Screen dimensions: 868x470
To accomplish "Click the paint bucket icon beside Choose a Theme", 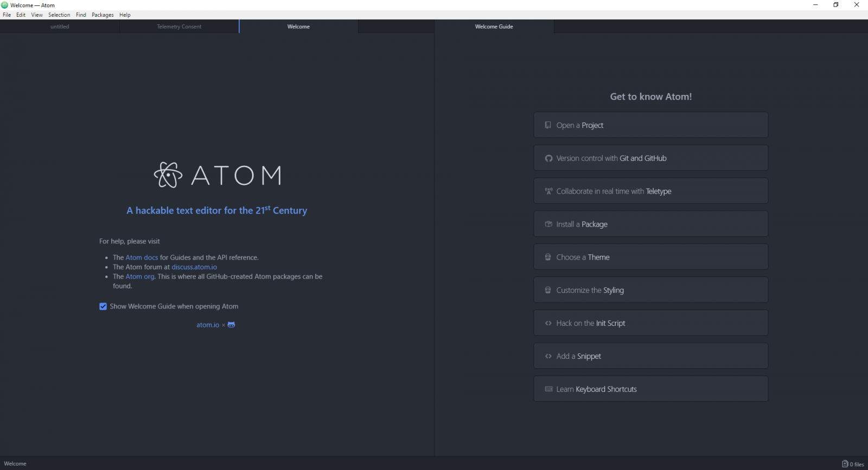I will (x=548, y=257).
